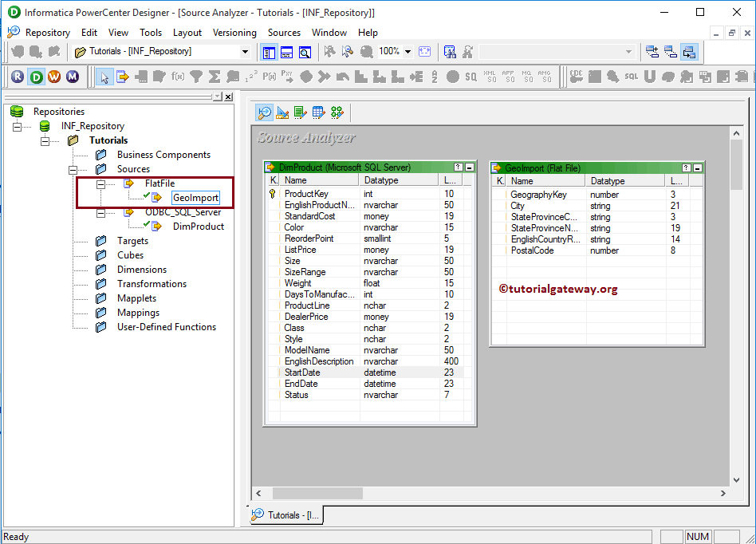
Task: Collapse the FlatFile tree node
Action: point(100,184)
